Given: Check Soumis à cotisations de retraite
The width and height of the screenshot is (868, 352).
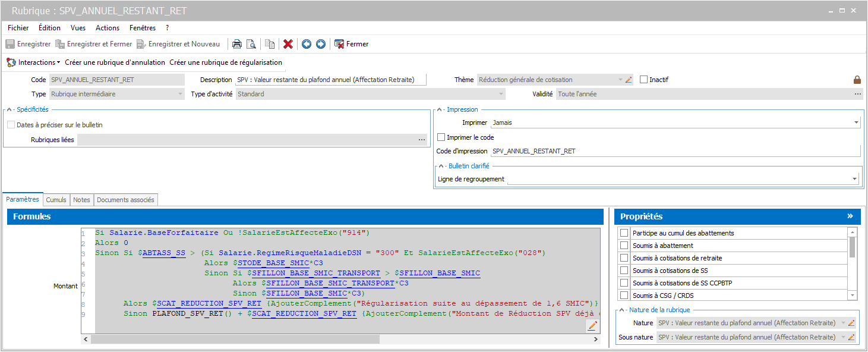Looking at the screenshot, I should coord(624,258).
